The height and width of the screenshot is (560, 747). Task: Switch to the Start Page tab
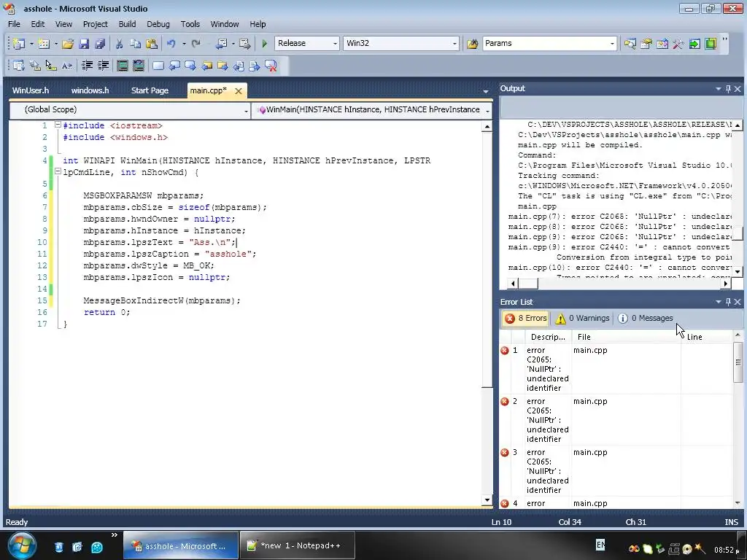150,90
